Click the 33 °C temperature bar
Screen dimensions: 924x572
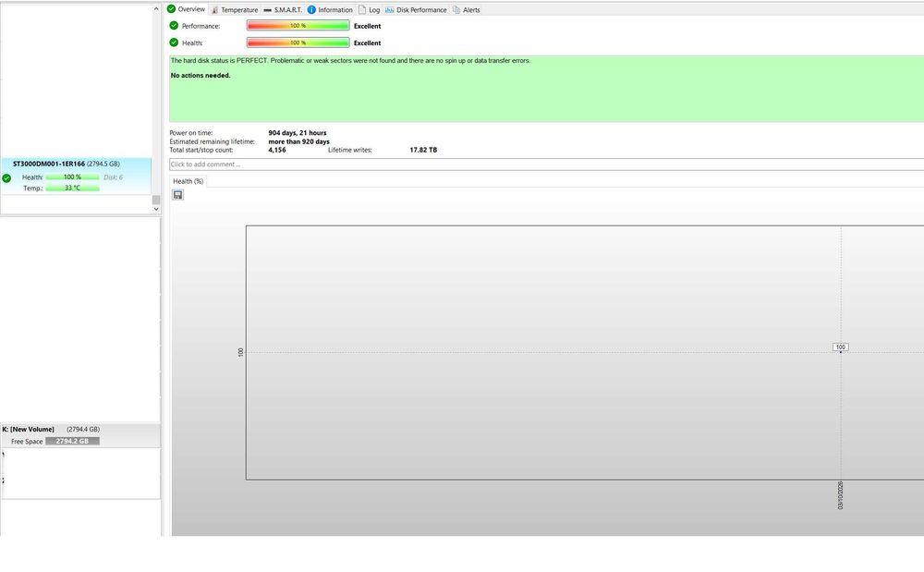click(x=72, y=189)
